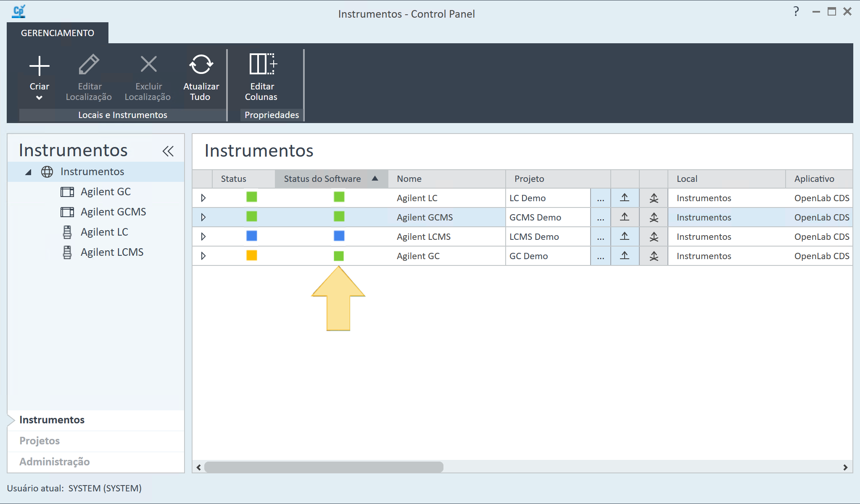Click the Agilent LC name cell
Image resolution: width=860 pixels, height=504 pixels.
coord(447,198)
